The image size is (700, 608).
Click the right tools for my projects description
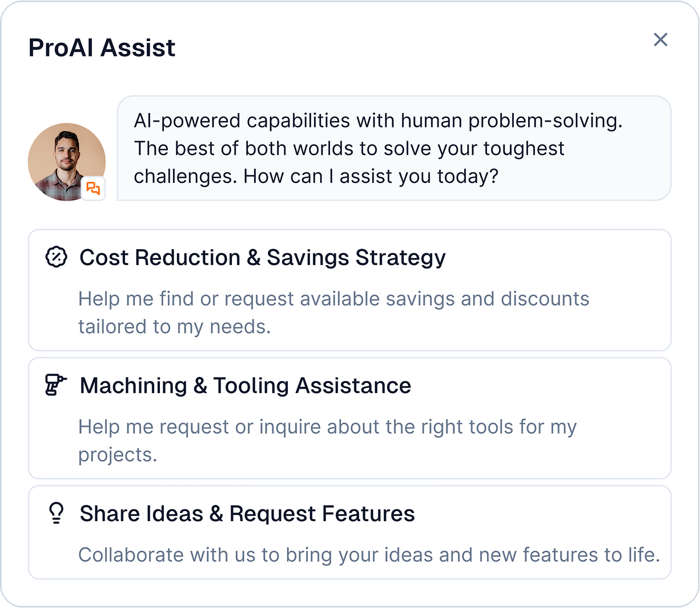pos(328,441)
